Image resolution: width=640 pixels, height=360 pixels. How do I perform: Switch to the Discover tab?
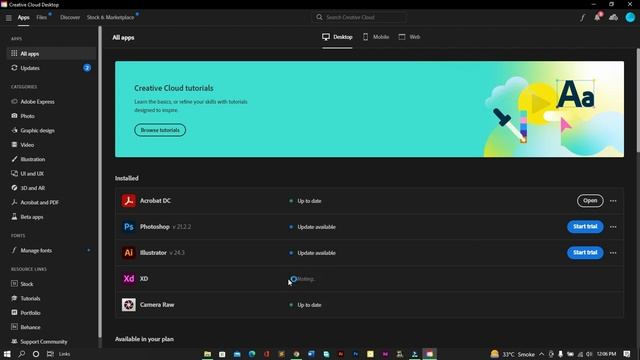(x=70, y=17)
